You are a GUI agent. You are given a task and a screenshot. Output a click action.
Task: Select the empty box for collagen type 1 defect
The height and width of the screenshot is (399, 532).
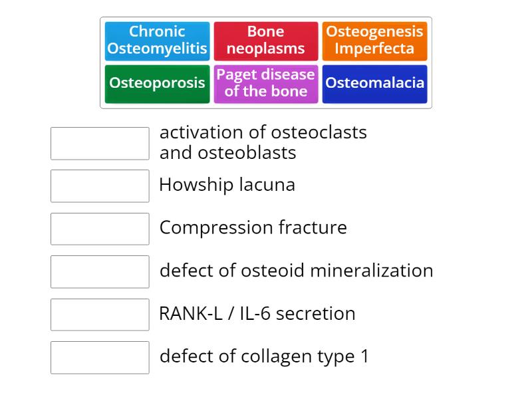100,358
